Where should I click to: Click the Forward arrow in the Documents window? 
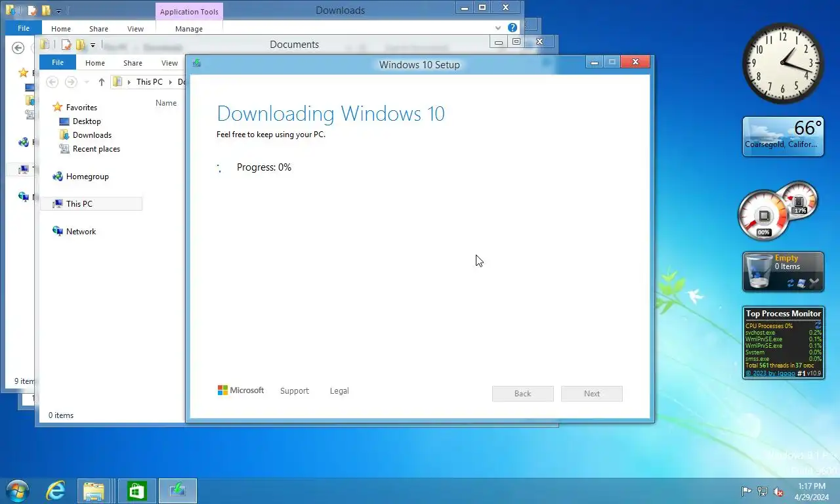click(x=71, y=82)
